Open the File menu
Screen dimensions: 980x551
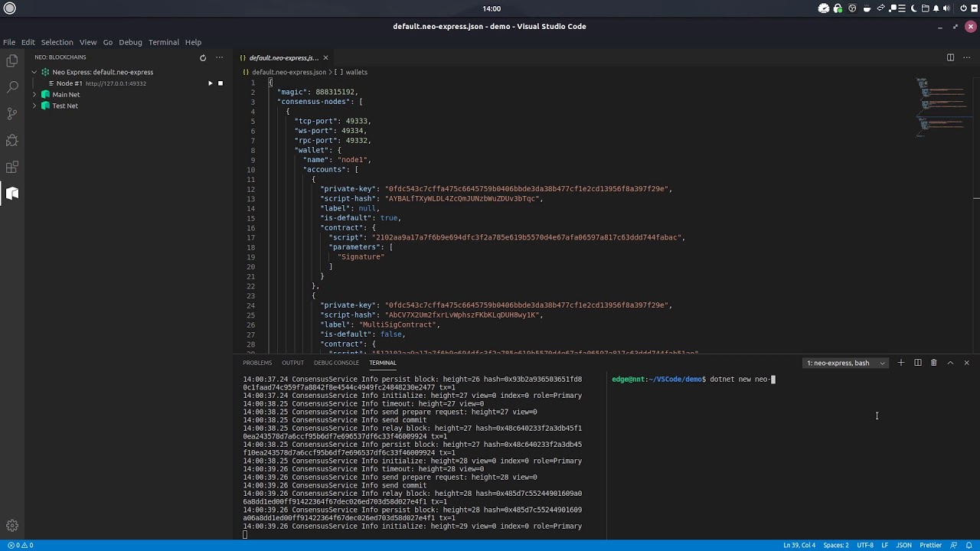9,42
